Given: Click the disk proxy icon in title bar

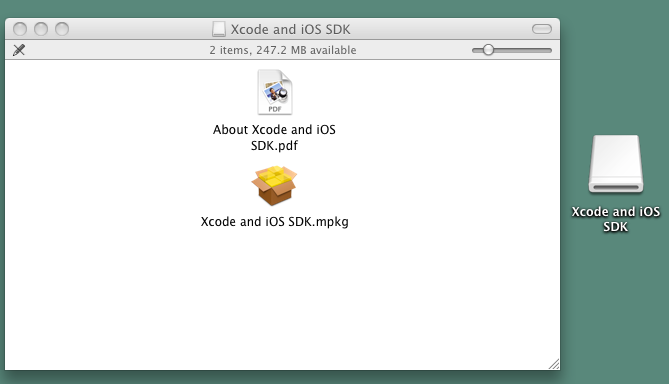Looking at the screenshot, I should tap(219, 29).
